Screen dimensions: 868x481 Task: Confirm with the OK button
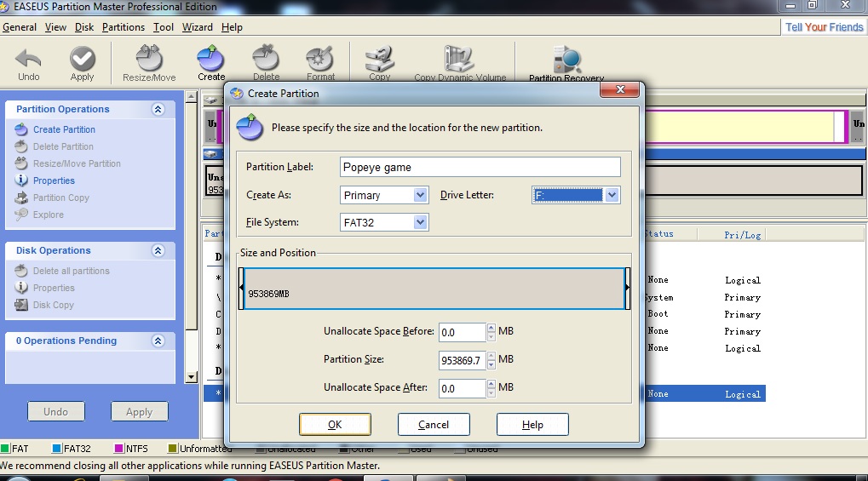click(335, 425)
